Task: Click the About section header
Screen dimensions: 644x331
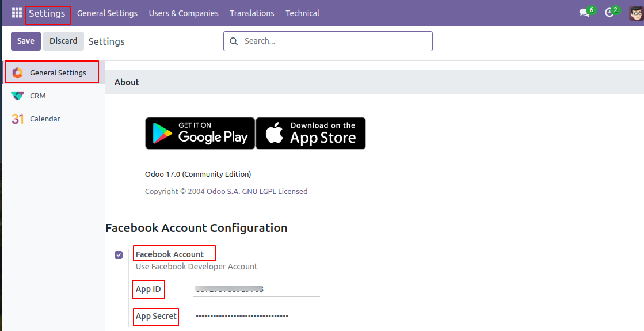Action: coord(127,82)
